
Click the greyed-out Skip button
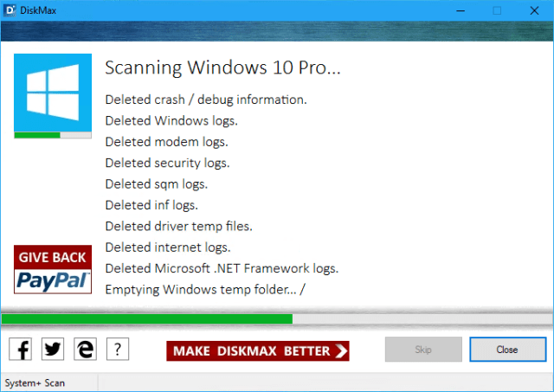pos(423,350)
